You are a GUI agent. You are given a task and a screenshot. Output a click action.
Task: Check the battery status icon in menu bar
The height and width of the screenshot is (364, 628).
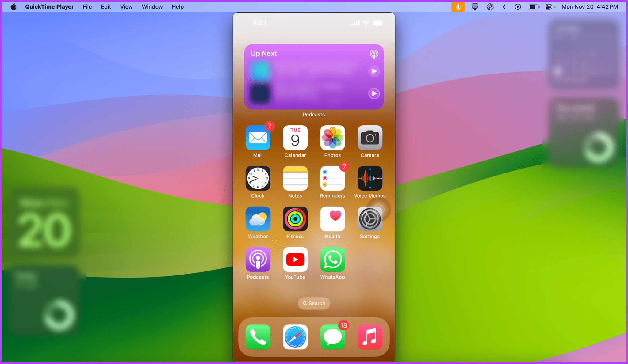click(534, 6)
